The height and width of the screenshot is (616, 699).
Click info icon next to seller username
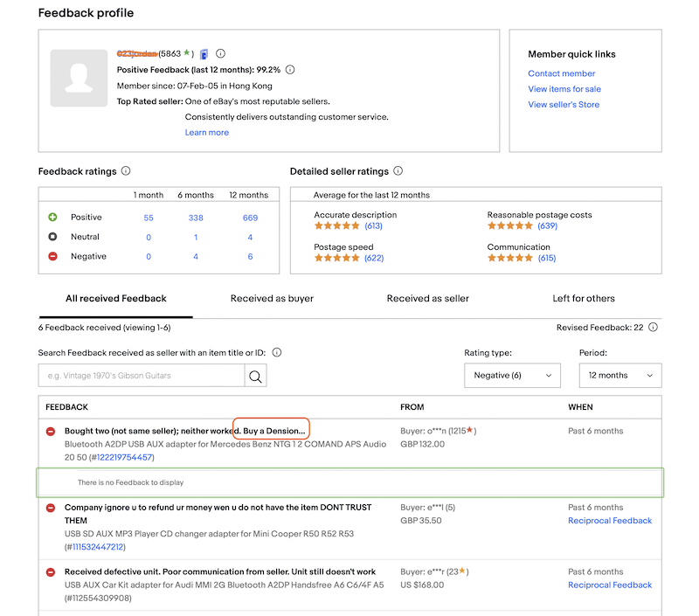pyautogui.click(x=220, y=54)
